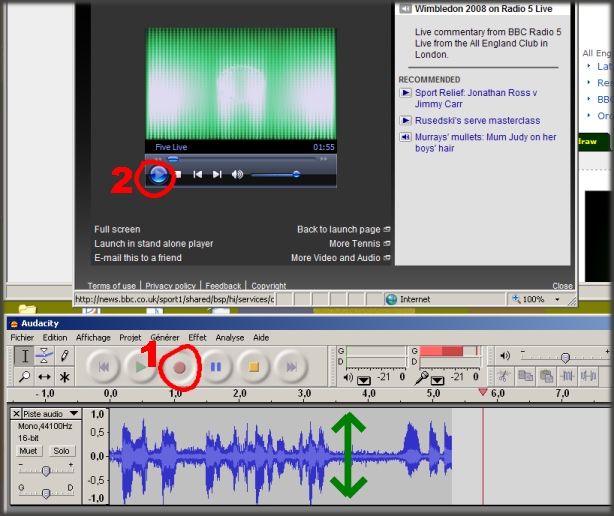Screen dimensions: 614x516
Task: Click the Next track button in media player
Action: coord(217,174)
